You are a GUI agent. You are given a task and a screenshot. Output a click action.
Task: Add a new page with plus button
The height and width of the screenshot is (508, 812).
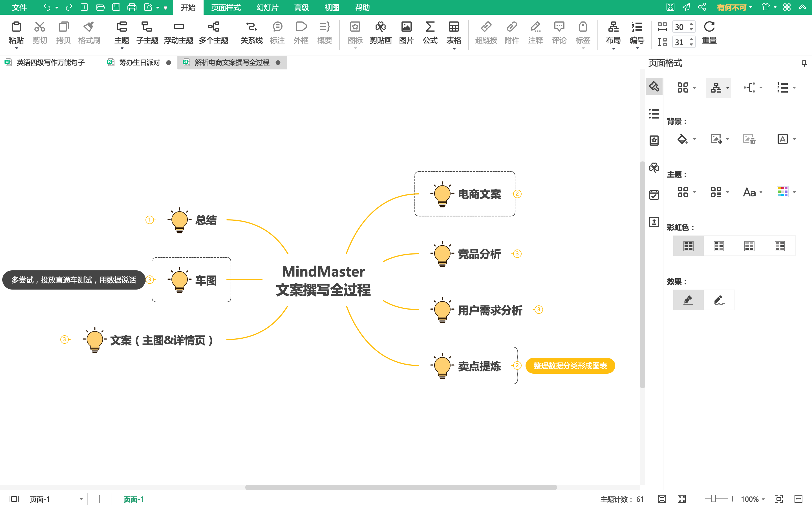point(99,499)
